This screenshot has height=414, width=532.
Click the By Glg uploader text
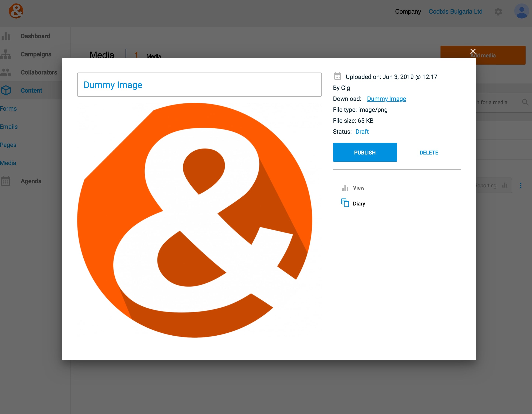(341, 88)
